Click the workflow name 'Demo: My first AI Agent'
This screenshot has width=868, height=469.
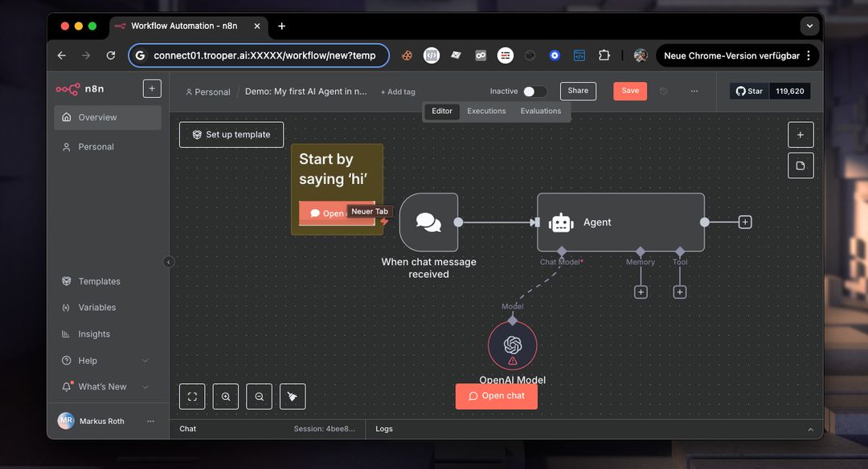[305, 92]
